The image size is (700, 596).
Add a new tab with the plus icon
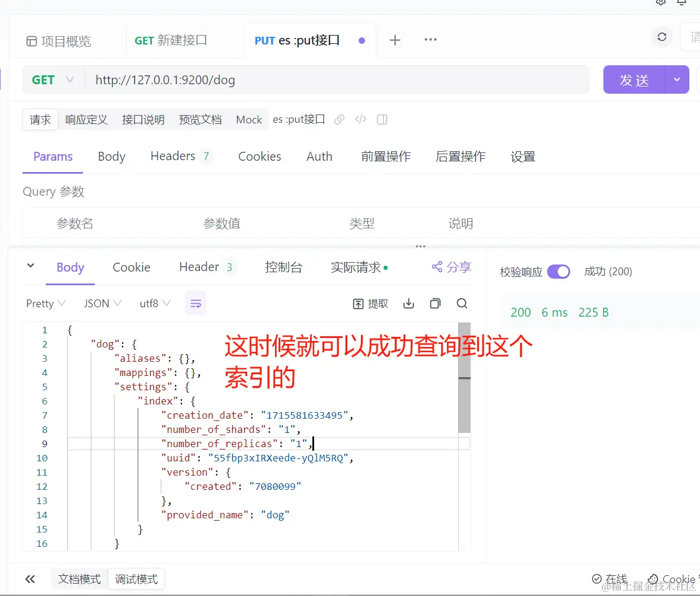[x=395, y=40]
